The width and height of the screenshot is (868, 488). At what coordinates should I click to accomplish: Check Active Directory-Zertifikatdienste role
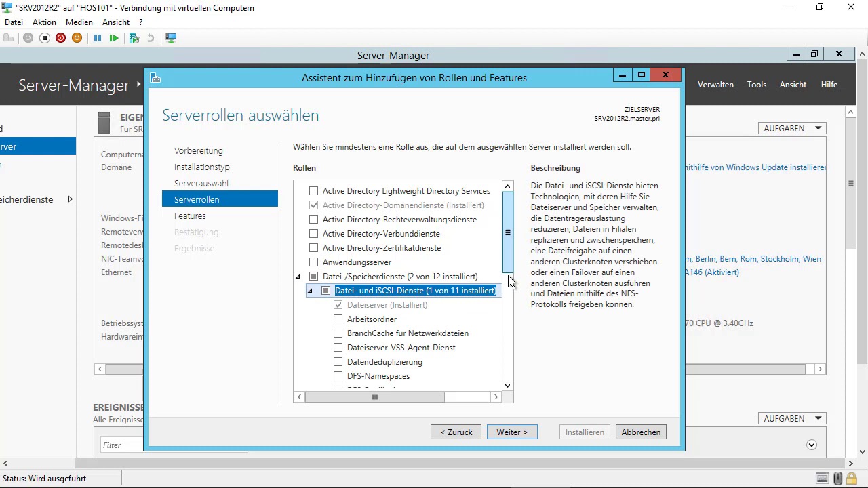pos(313,248)
